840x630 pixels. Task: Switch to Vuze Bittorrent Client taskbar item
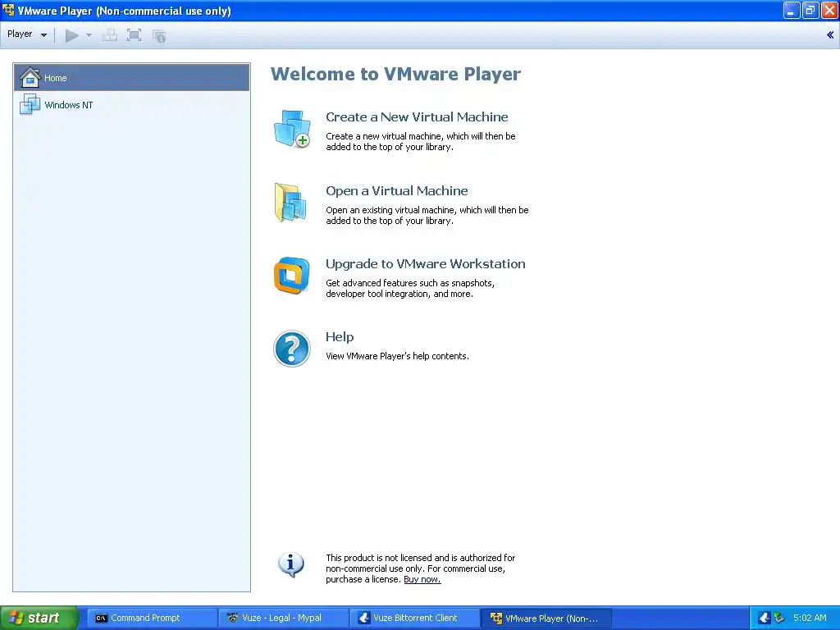pyautogui.click(x=414, y=618)
